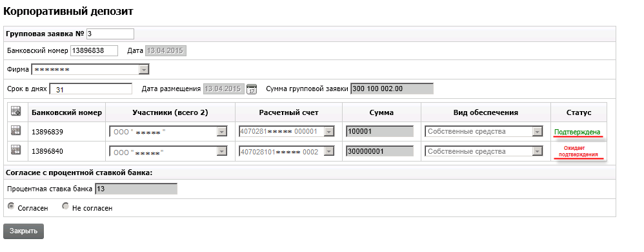
Task: Click the Банковский номер column header
Action: point(67,112)
